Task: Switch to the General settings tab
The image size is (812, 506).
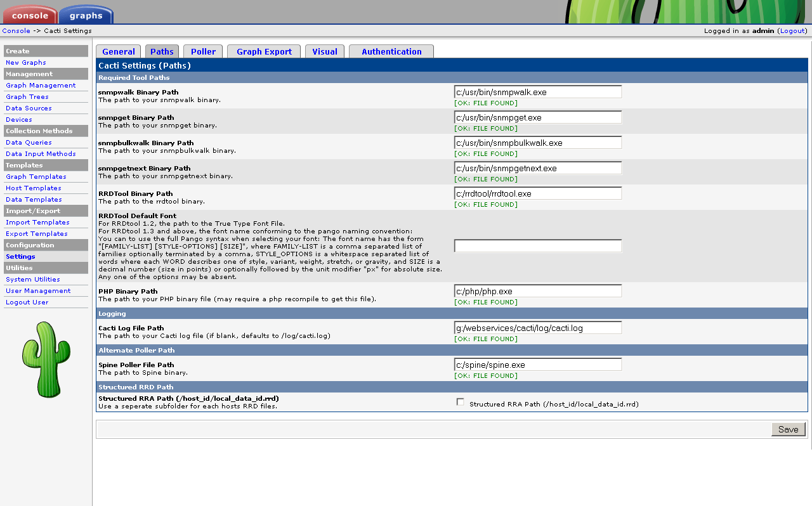Action: click(119, 51)
